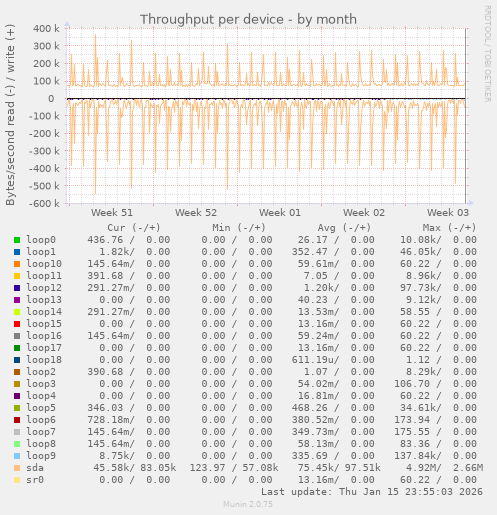
Task: Select the loop7 legend label
Action: (41, 432)
